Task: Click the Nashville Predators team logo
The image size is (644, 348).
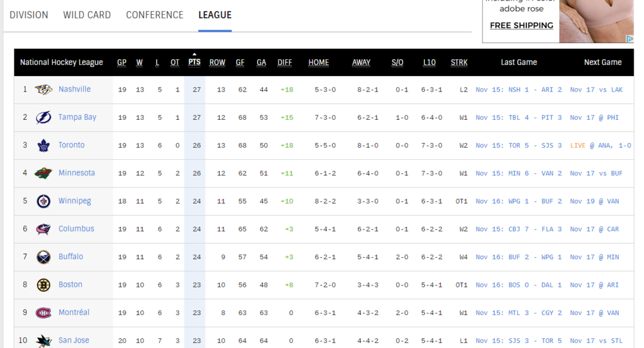Action: pos(43,90)
